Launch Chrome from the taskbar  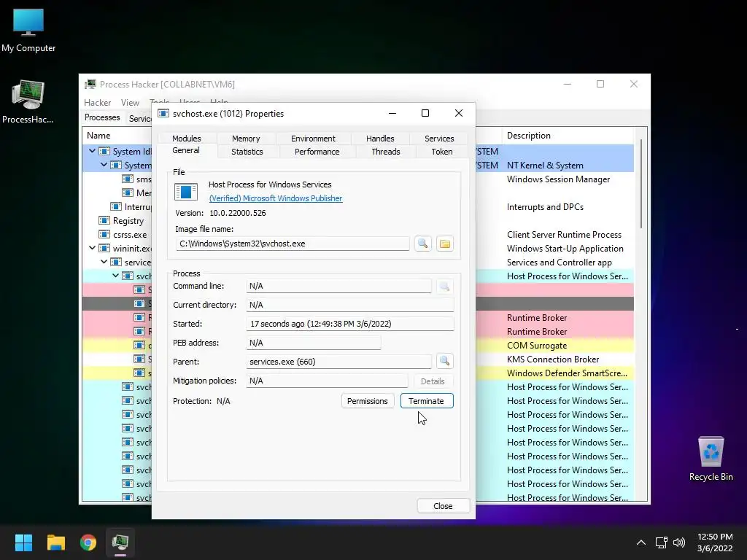[x=88, y=542]
